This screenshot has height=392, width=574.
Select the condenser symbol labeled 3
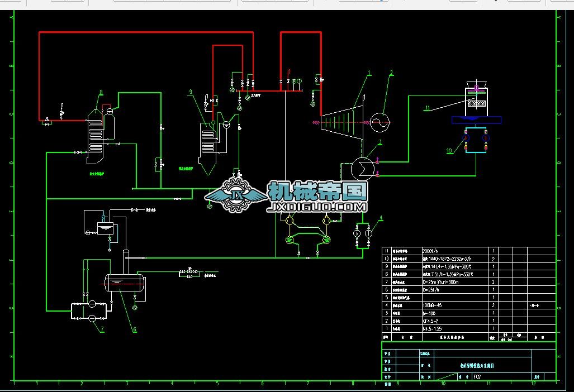362,166
